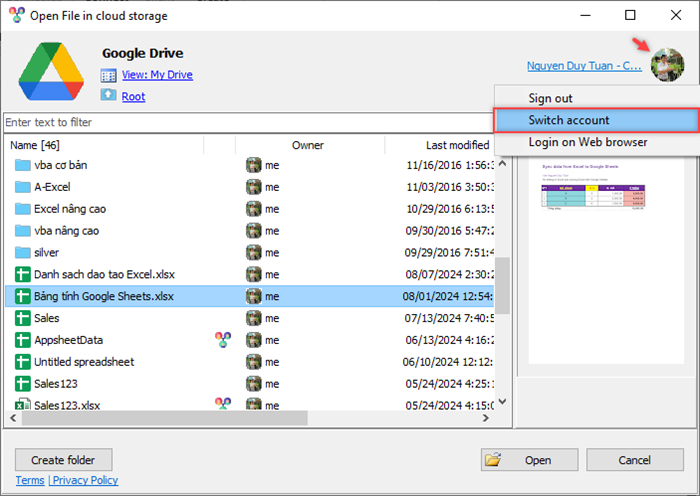The width and height of the screenshot is (700, 496).
Task: Select the vba cơ bản folder name
Action: coord(61,165)
